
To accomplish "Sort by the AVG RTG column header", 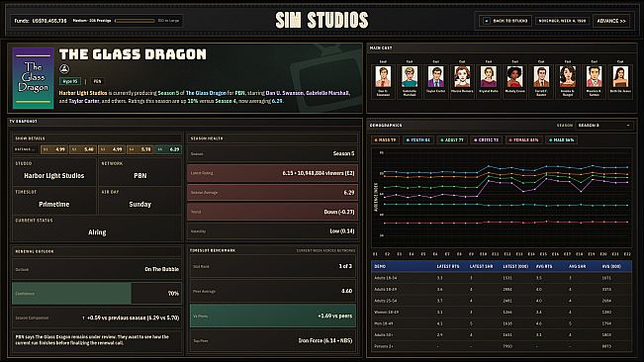I will tap(544, 266).
